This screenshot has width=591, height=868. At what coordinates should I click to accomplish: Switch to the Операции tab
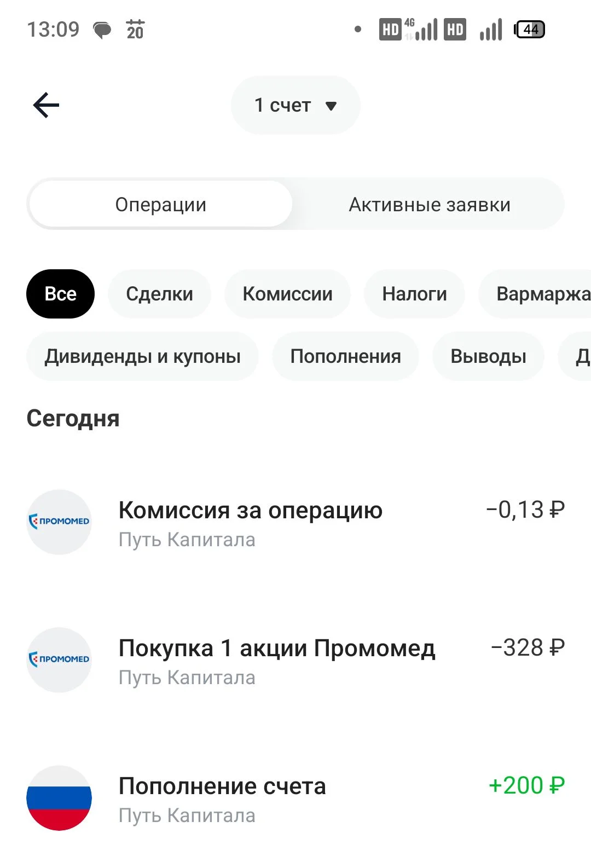pos(160,204)
